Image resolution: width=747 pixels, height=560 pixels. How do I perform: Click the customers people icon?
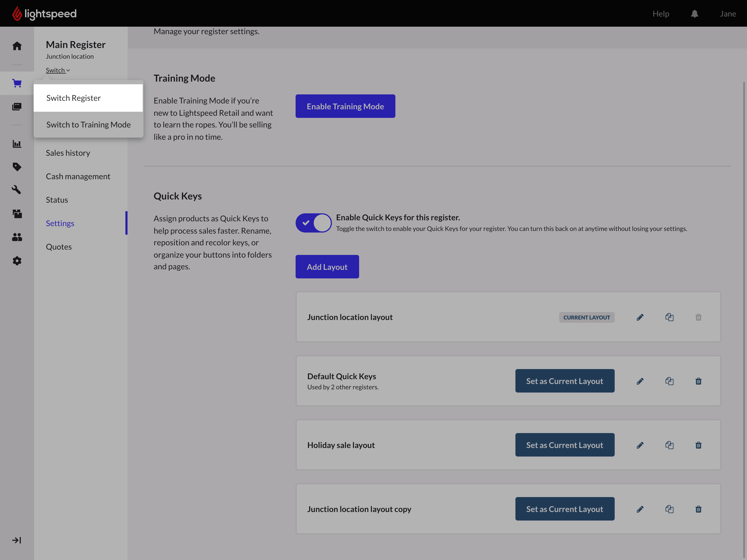click(17, 237)
